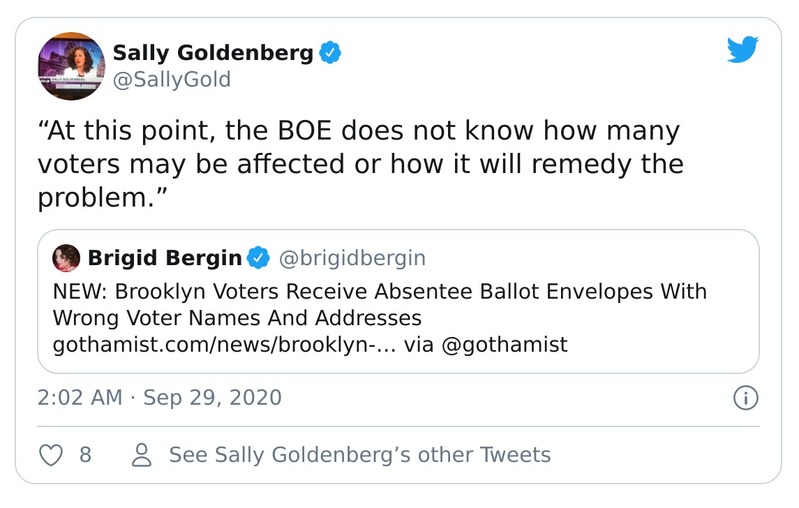
Task: Click the person profile icon
Action: pyautogui.click(x=142, y=455)
